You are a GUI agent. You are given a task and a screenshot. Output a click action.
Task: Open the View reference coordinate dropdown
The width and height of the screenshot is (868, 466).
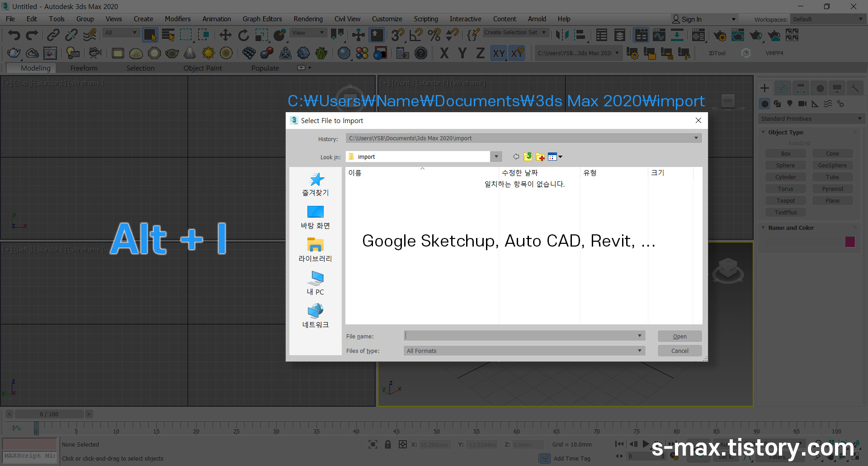click(308, 33)
